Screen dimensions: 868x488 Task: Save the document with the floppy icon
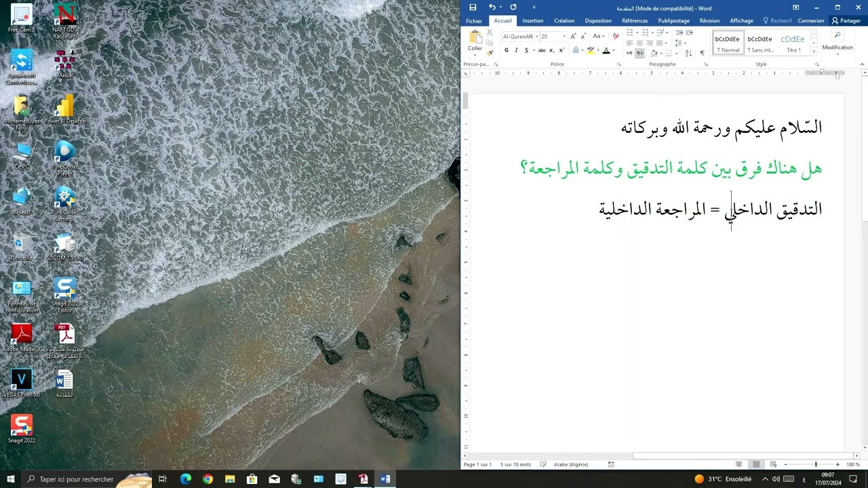(x=473, y=7)
